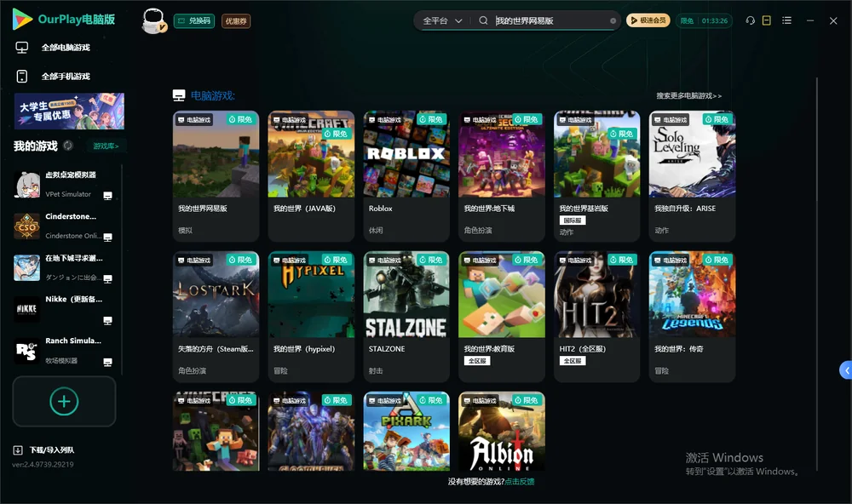Image resolution: width=852 pixels, height=504 pixels.
Task: Click the Cinderstone Online game icon
Action: pos(26,226)
